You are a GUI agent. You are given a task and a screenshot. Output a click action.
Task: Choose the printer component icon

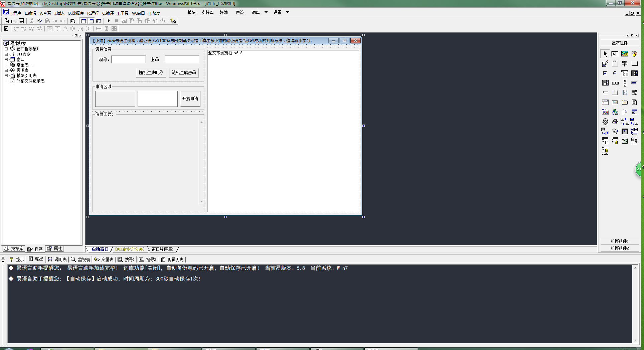point(615,122)
